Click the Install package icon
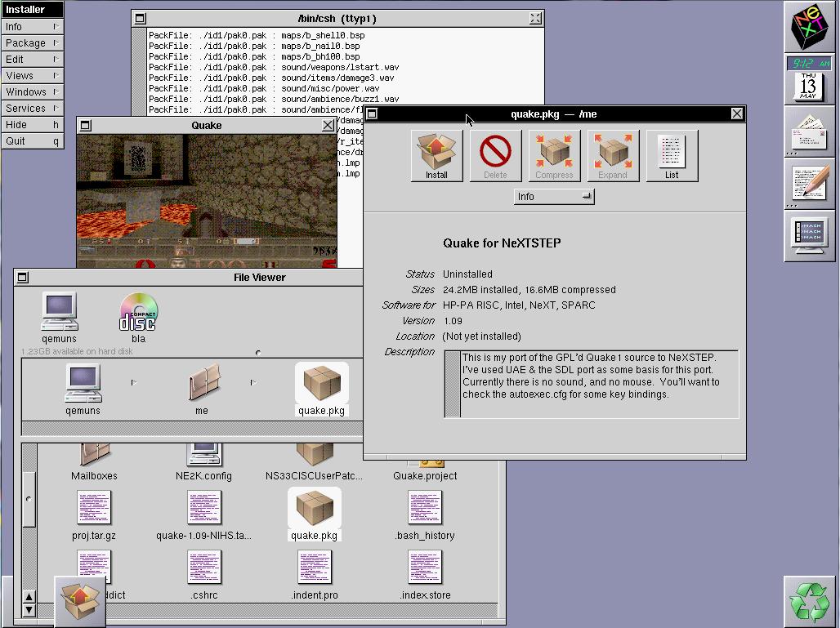Image resolution: width=840 pixels, height=628 pixels. pyautogui.click(x=436, y=155)
